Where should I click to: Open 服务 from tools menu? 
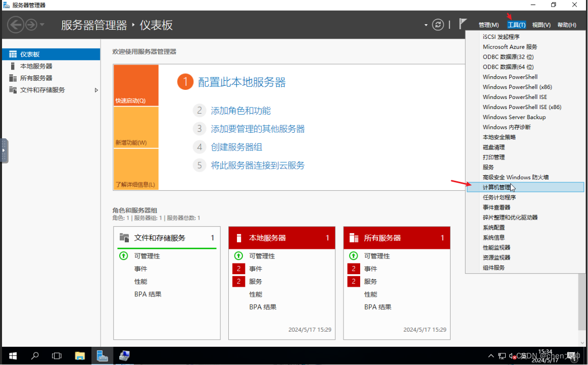(525, 167)
